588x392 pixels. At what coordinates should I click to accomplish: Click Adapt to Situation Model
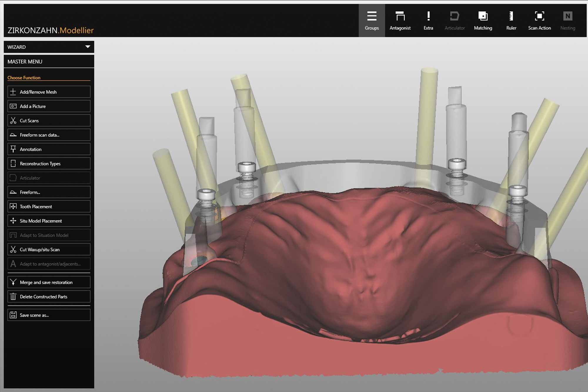click(49, 235)
